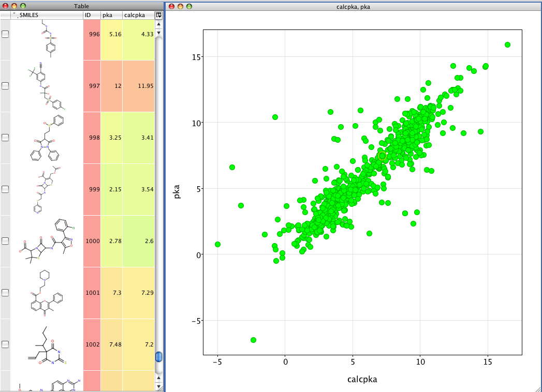Sort by the calcpka column header

pyautogui.click(x=139, y=15)
